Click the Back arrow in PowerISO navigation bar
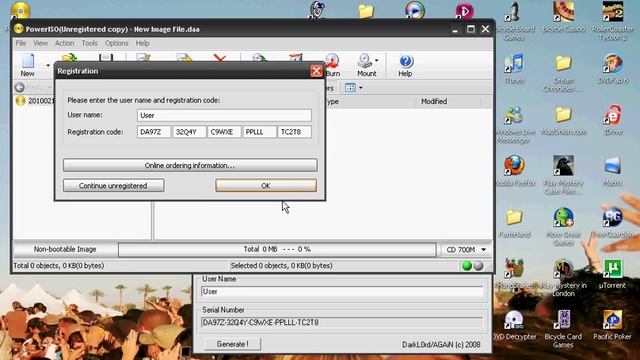640x360 pixels. (20, 87)
